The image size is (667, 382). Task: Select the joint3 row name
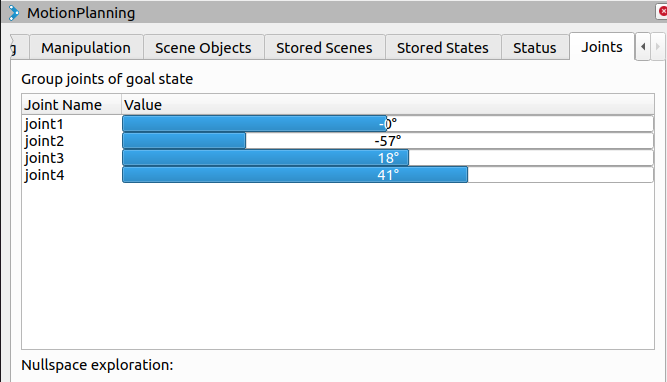[x=44, y=158]
